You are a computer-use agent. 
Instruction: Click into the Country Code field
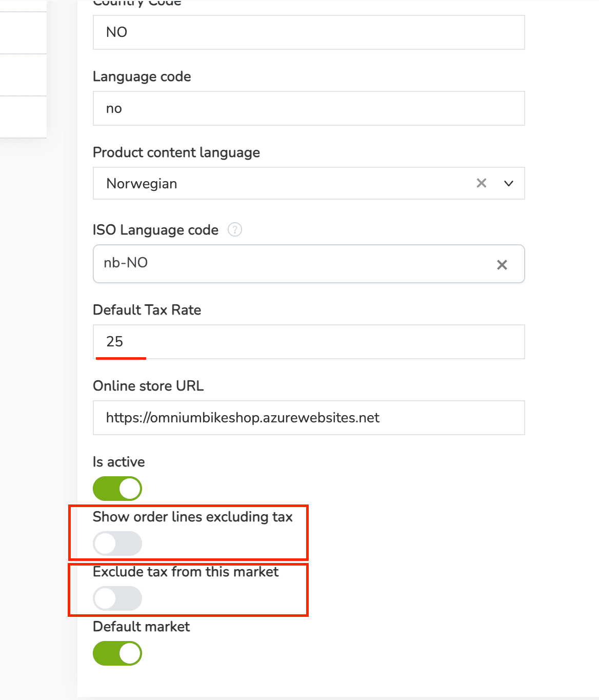[308, 32]
